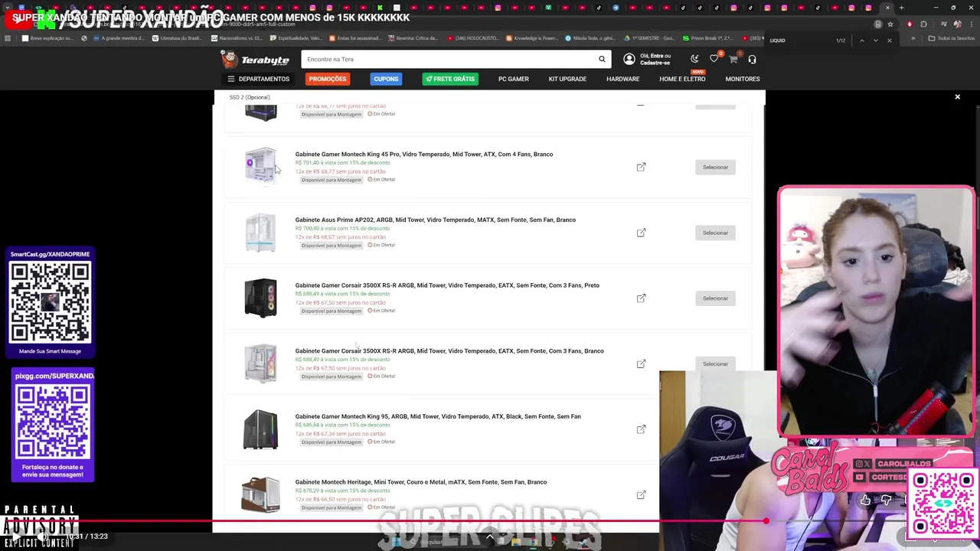Screen dimensions: 980x551
Task: Open the Nikola Tesla bookmark
Action: click(590, 38)
